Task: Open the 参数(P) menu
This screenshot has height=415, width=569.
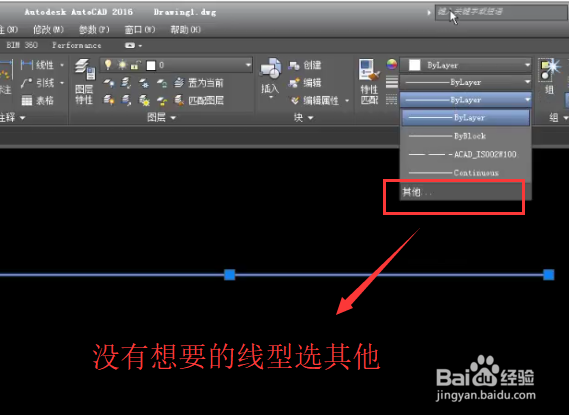Action: (94, 29)
